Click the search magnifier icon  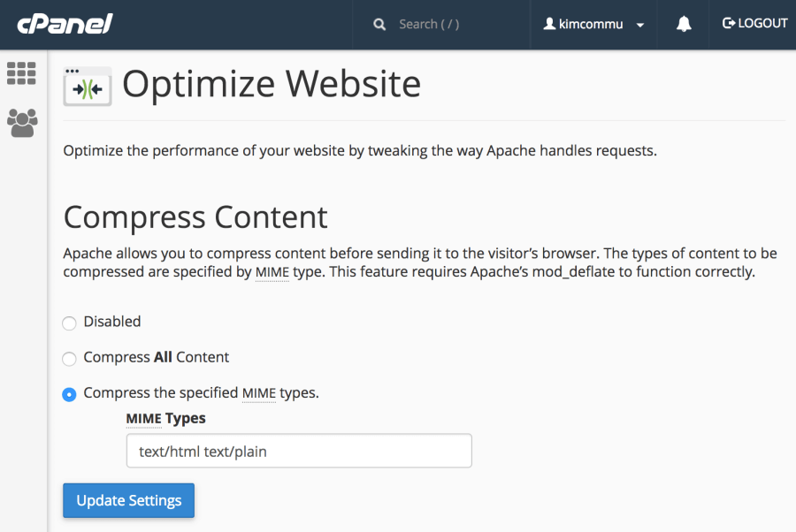pos(379,25)
